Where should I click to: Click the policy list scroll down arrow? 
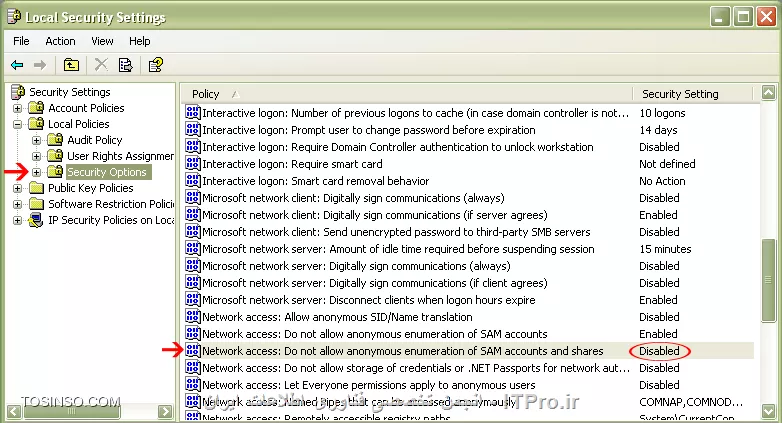coord(769,411)
